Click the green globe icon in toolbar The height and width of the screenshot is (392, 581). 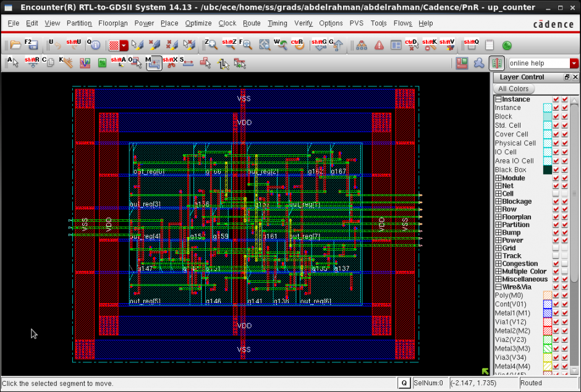pyautogui.click(x=507, y=46)
